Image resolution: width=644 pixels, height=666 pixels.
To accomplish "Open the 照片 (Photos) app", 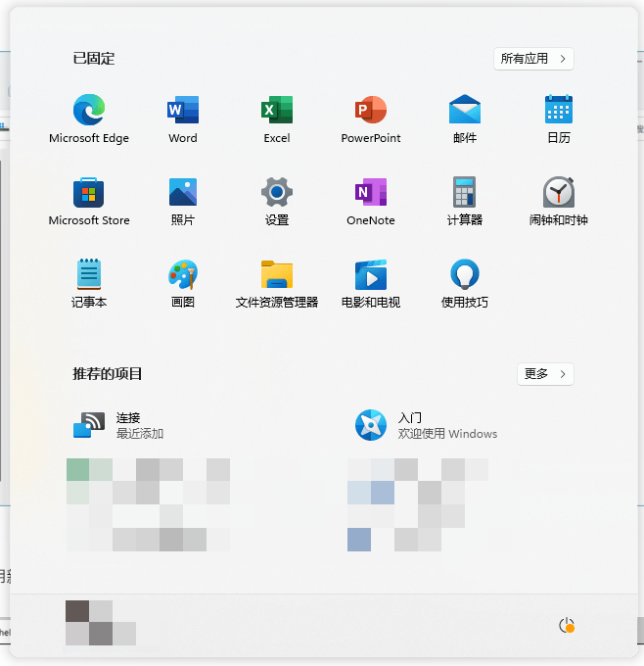I will point(183,192).
